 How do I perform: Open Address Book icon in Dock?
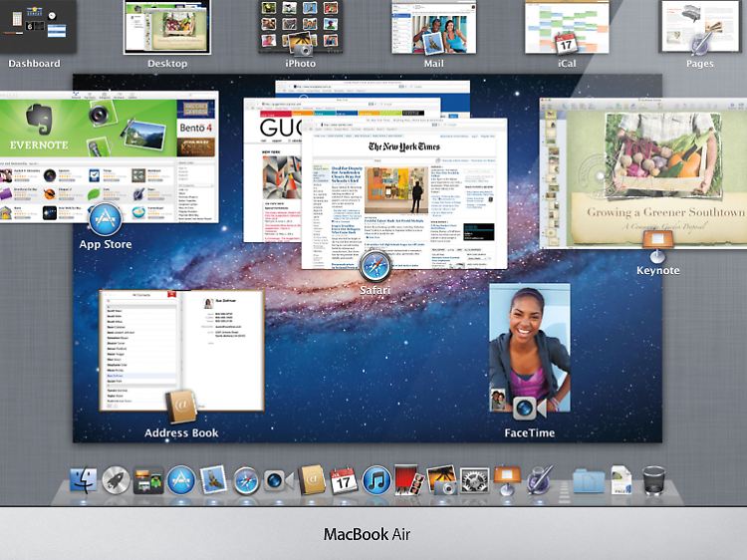(312, 480)
